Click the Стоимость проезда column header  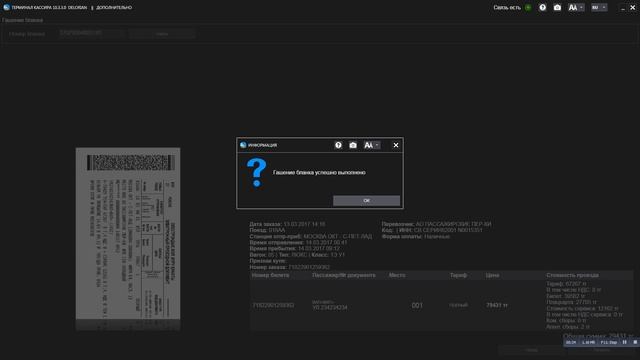[572, 275]
